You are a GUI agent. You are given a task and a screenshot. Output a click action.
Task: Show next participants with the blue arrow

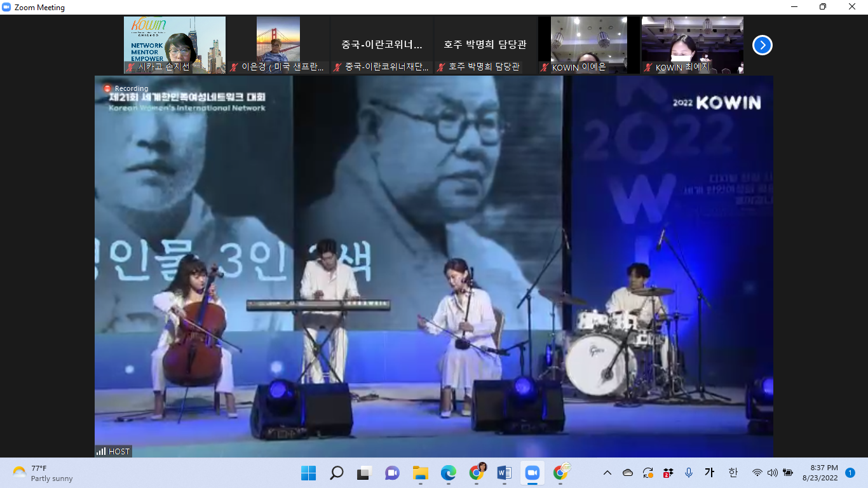coord(762,45)
